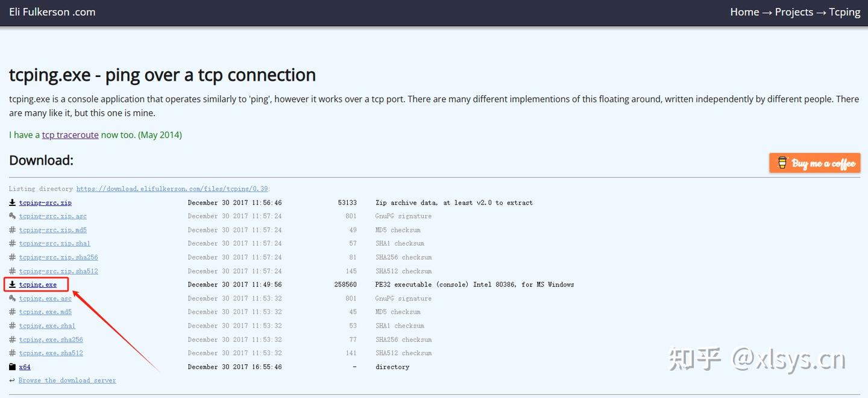
Task: Click the key icon beside tcping-src.zip.asc
Action: [12, 216]
